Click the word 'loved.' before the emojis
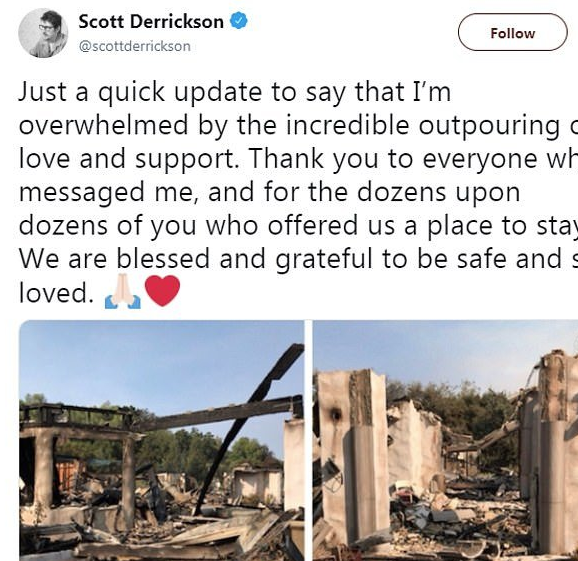Screen dimensions: 578x561 (56, 293)
